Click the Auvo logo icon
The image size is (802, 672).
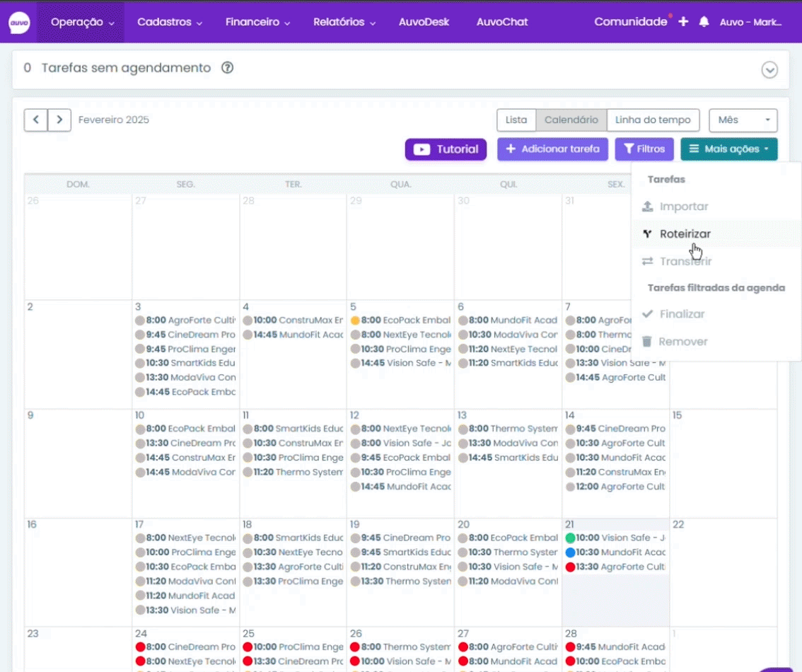tap(19, 23)
